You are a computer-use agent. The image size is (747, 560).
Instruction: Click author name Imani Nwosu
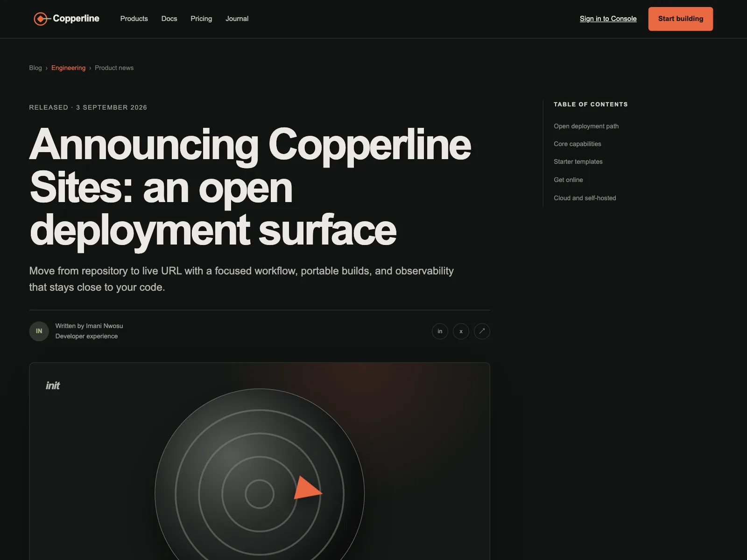[x=105, y=326]
